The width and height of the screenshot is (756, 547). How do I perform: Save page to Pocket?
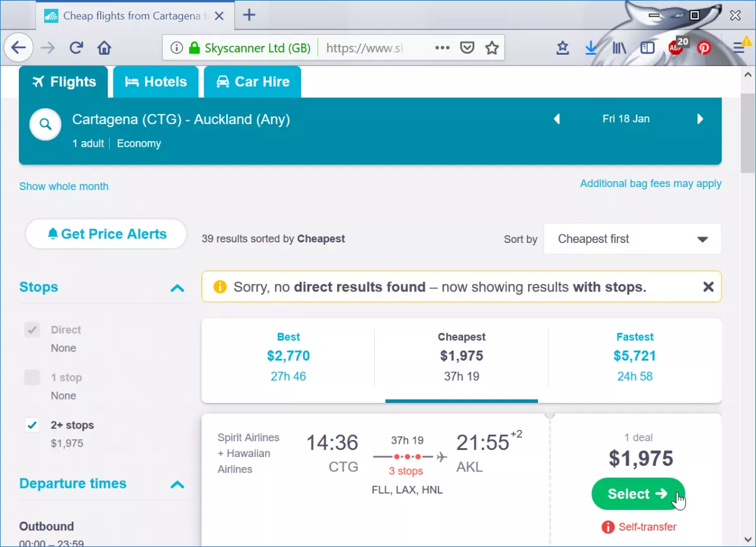[x=467, y=47]
